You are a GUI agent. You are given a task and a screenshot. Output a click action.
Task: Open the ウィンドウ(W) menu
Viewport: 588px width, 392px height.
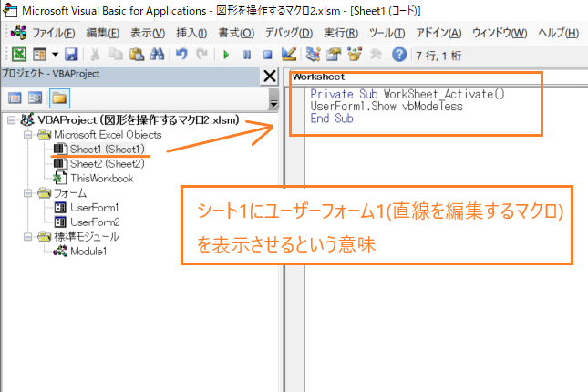point(500,34)
